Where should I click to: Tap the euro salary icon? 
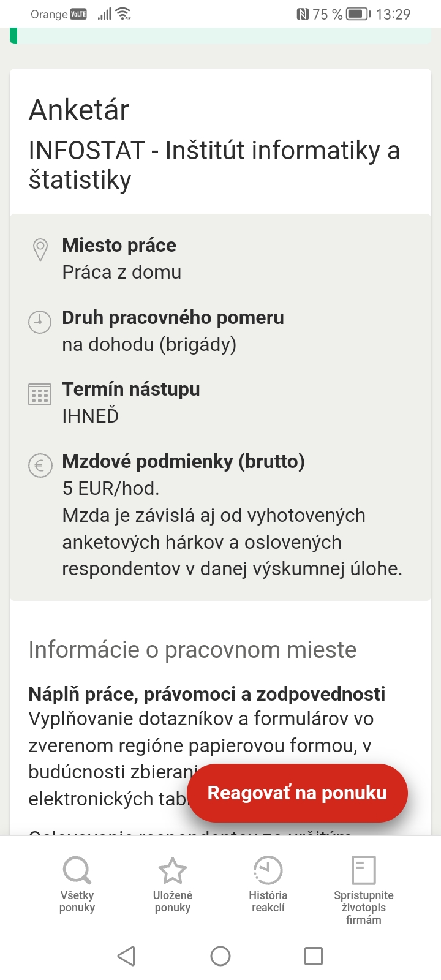coord(40,466)
